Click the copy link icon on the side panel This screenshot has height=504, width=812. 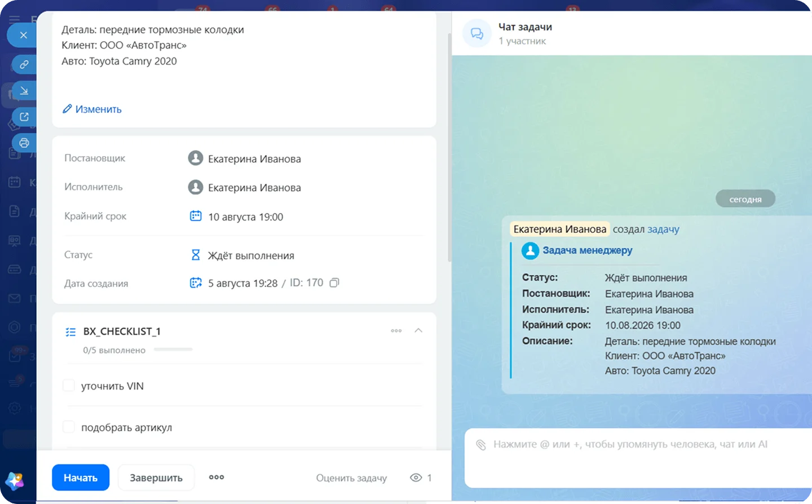point(24,64)
